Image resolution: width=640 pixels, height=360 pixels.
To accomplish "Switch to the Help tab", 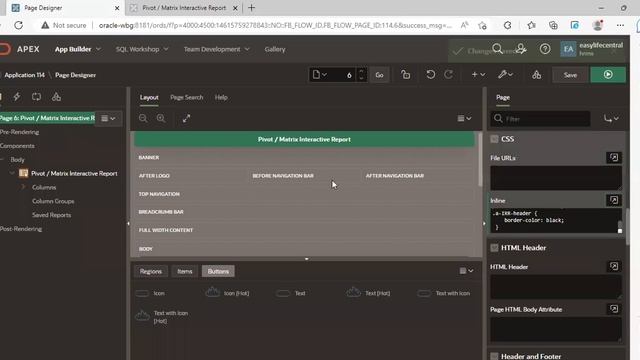I will [x=221, y=97].
